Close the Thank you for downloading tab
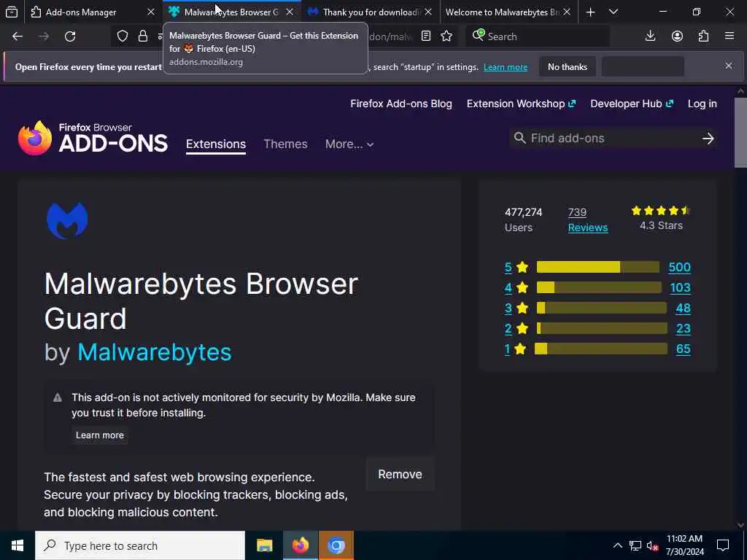 click(428, 12)
